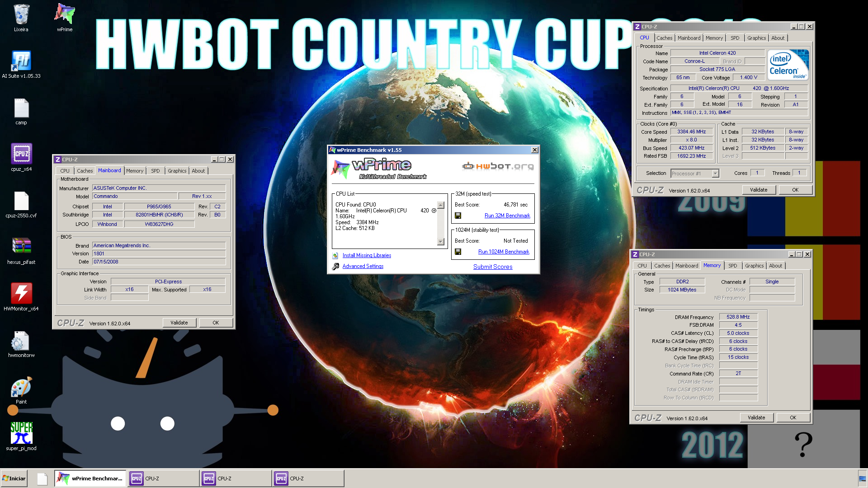Click the 1024M benchmark save floppy icon

pos(458,252)
